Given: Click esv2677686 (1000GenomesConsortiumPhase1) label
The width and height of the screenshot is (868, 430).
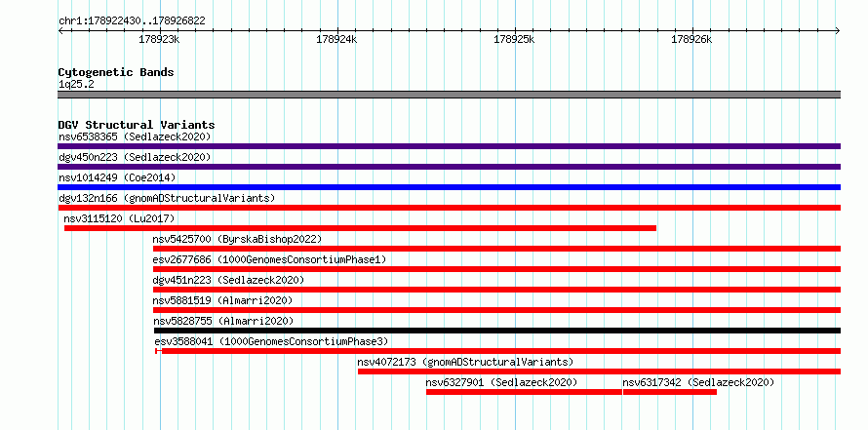Looking at the screenshot, I should 269,259.
